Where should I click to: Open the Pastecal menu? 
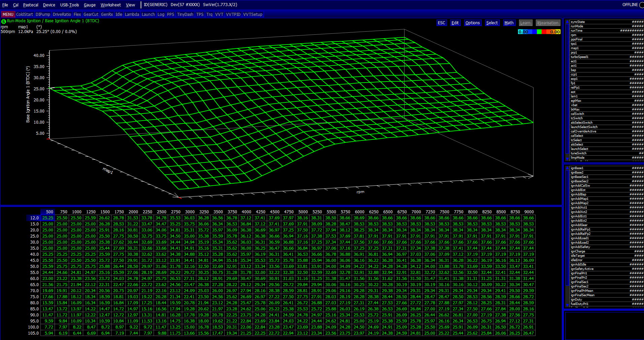[31, 5]
